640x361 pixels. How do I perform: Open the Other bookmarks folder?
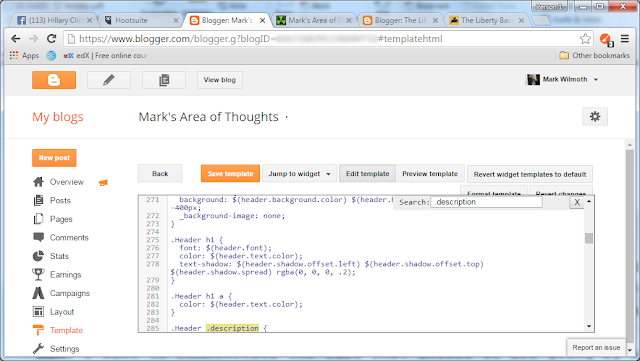[594, 56]
